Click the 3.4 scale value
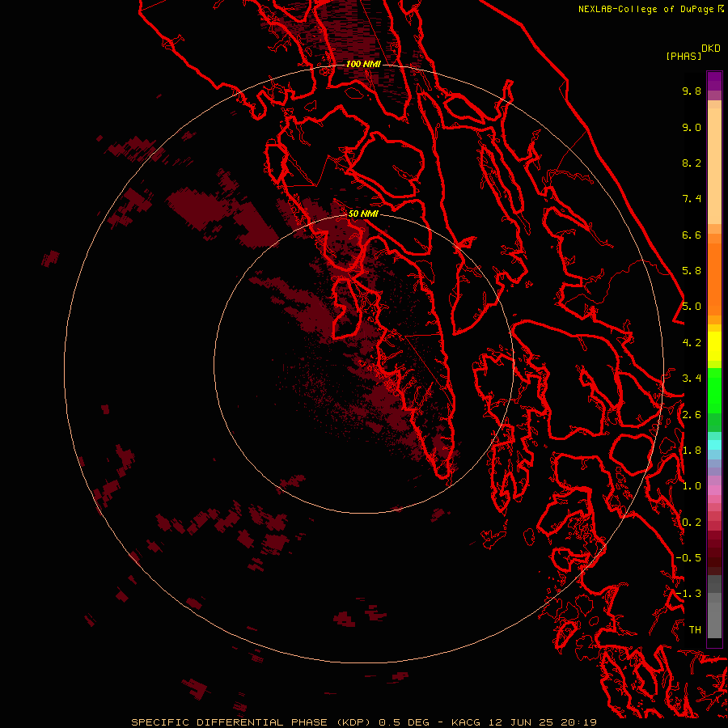The image size is (728, 728). (692, 379)
